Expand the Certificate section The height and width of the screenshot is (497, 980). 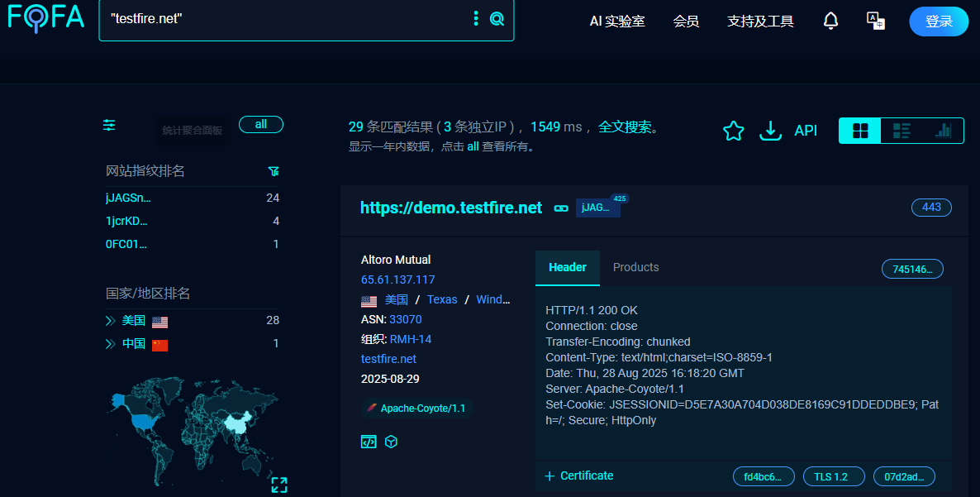pyautogui.click(x=578, y=475)
